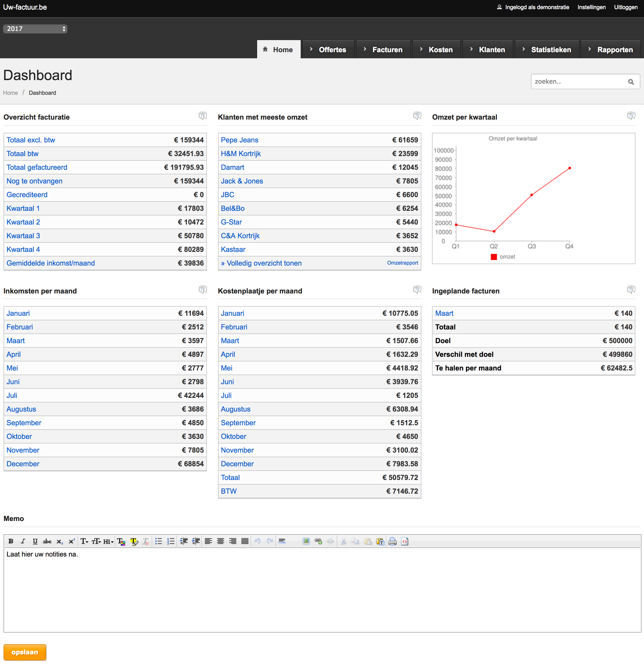This screenshot has height=666, width=644.
Task: Save the memo with opslaan button
Action: tap(25, 652)
